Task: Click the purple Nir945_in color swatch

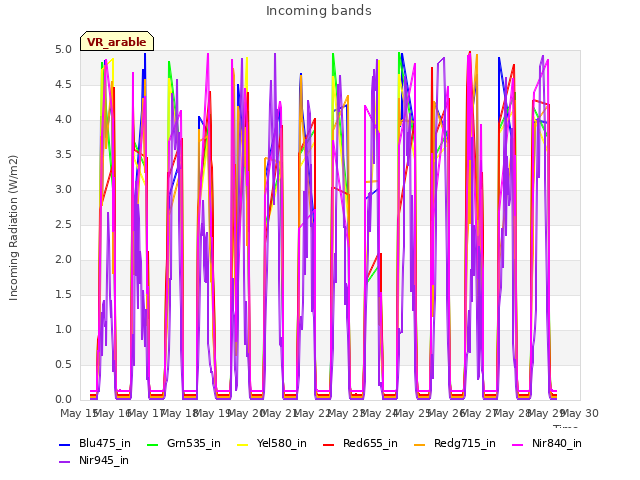Action: click(x=64, y=462)
